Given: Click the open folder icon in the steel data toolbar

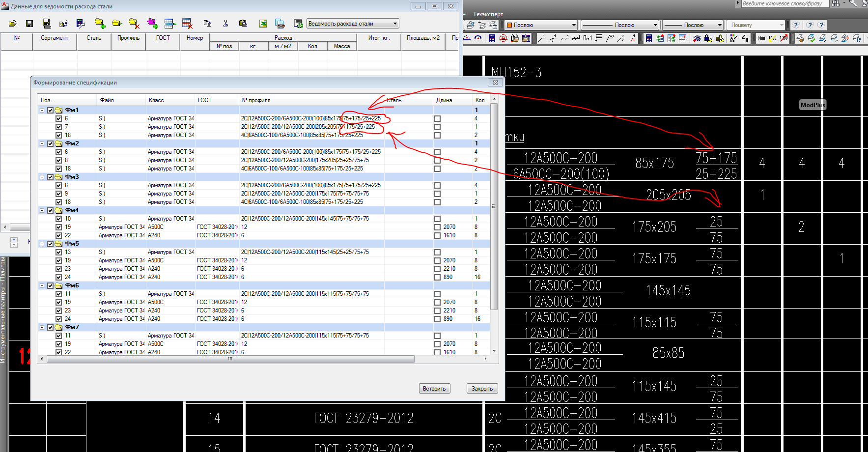Looking at the screenshot, I should click(13, 24).
